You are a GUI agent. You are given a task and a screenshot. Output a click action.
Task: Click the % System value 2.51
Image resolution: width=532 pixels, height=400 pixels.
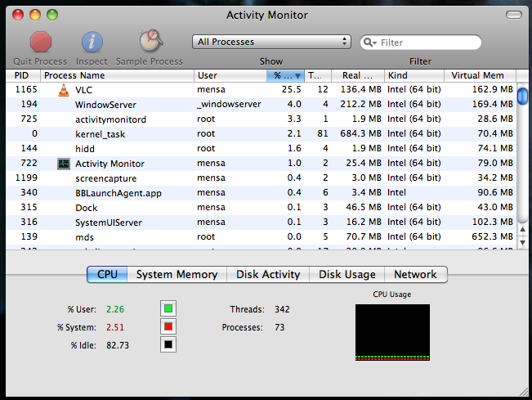115,327
